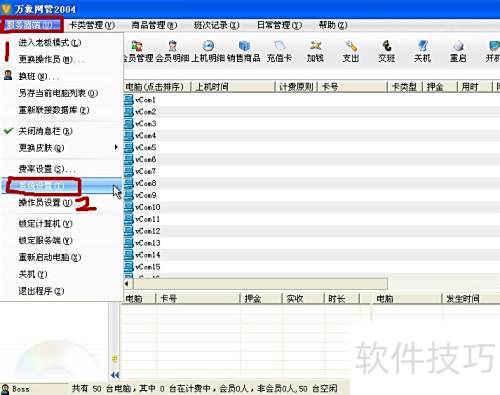This screenshot has height=395, width=500.
Task: Click the 关机 toolbar icon
Action: (422, 51)
